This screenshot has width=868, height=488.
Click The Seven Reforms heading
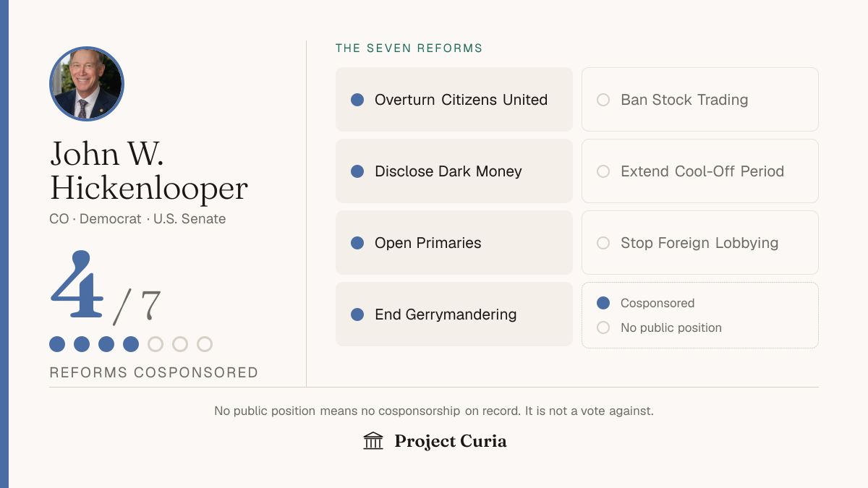pyautogui.click(x=409, y=48)
